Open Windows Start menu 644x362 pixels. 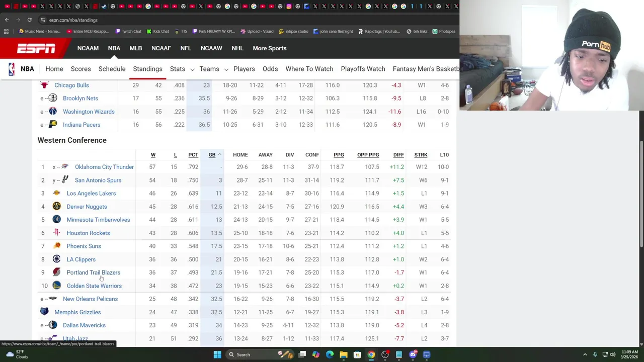217,354
